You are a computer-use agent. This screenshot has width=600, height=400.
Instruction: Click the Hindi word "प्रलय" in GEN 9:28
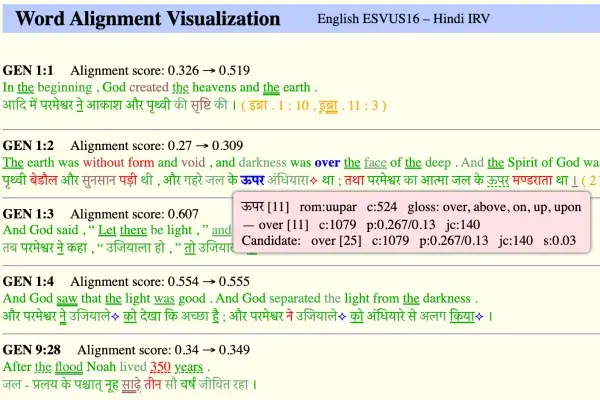(x=45, y=384)
